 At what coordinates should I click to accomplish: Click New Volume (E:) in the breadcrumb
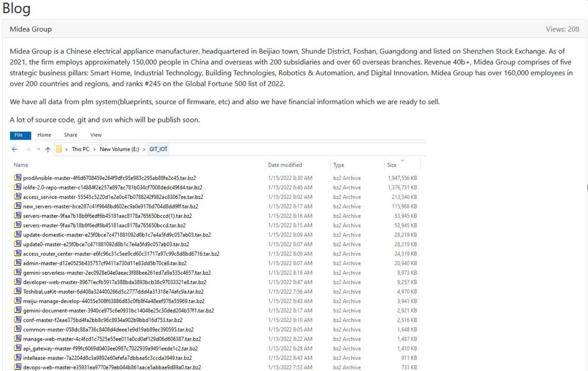119,149
